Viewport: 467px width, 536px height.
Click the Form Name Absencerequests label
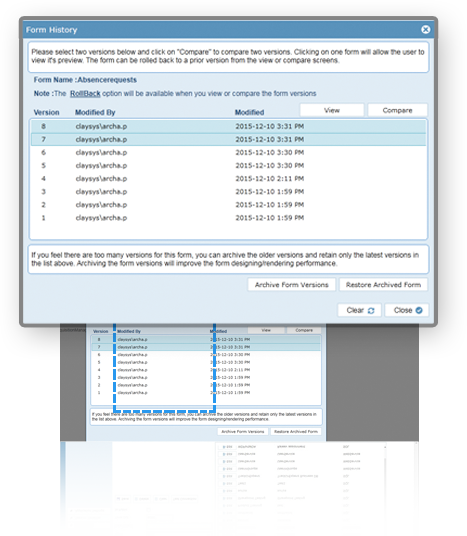(85, 80)
